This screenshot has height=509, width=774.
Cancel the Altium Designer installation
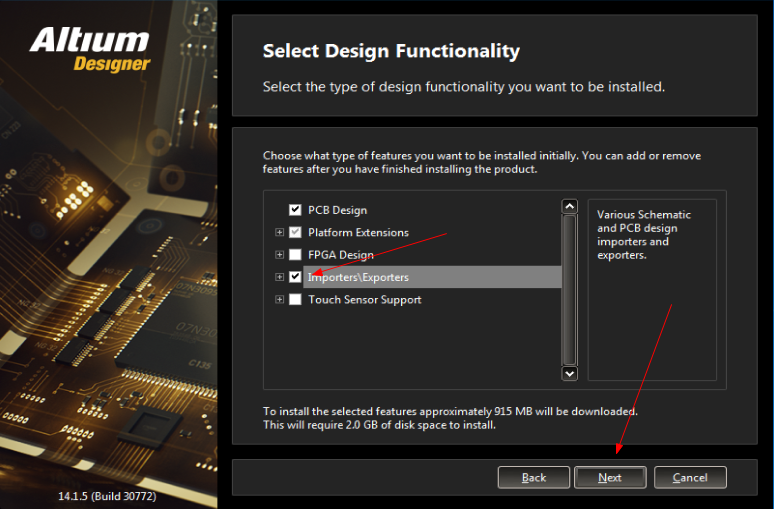tap(690, 477)
